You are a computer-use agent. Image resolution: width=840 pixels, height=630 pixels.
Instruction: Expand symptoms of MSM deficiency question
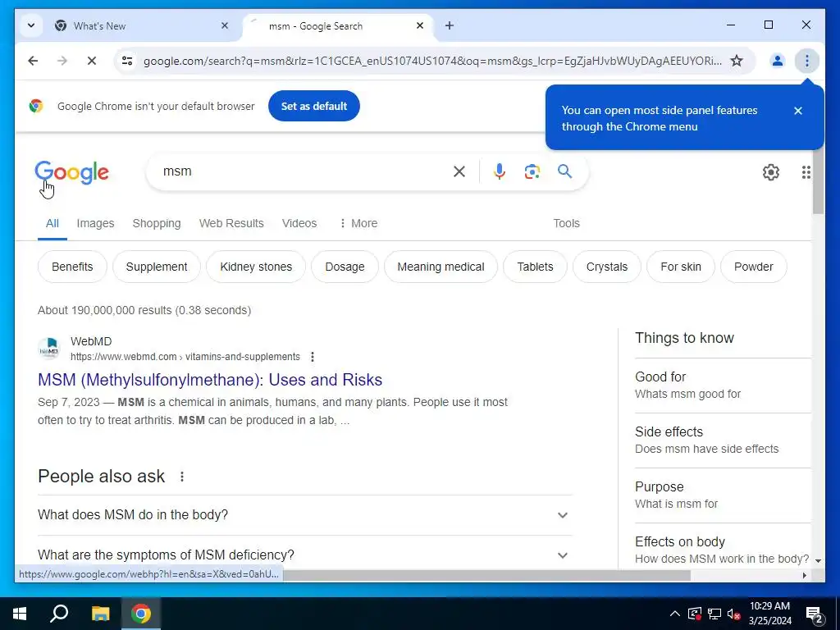[x=305, y=555]
